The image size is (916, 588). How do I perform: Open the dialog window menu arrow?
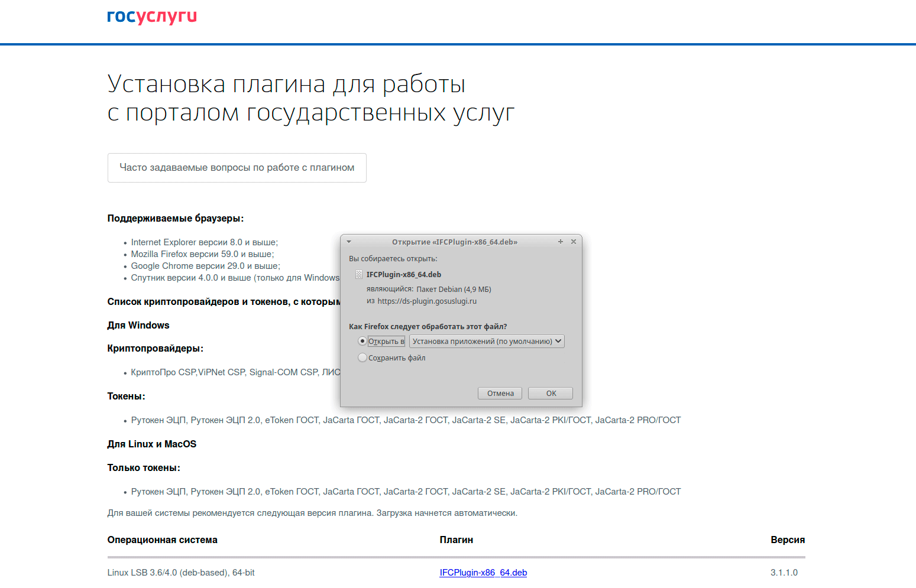pyautogui.click(x=349, y=242)
